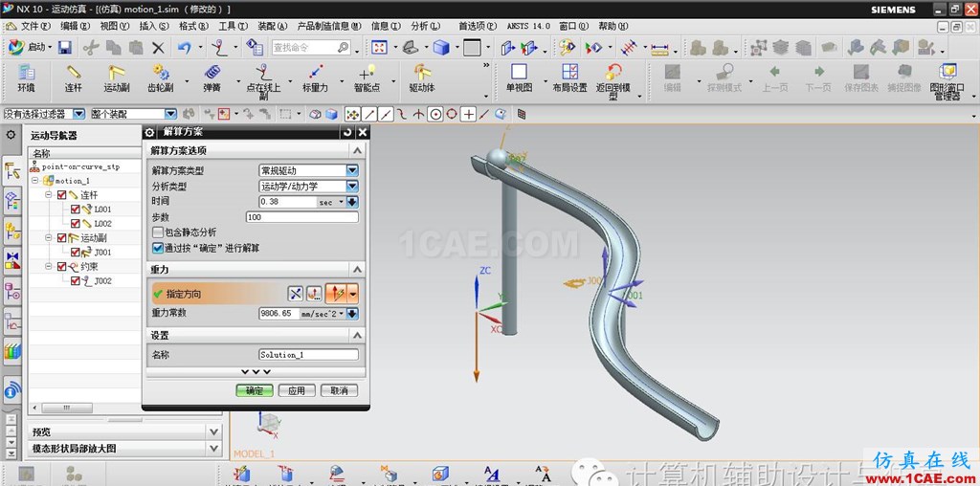The width and height of the screenshot is (980, 486).
Task: Enable 包含静态分析 checkbox
Action: tap(158, 232)
